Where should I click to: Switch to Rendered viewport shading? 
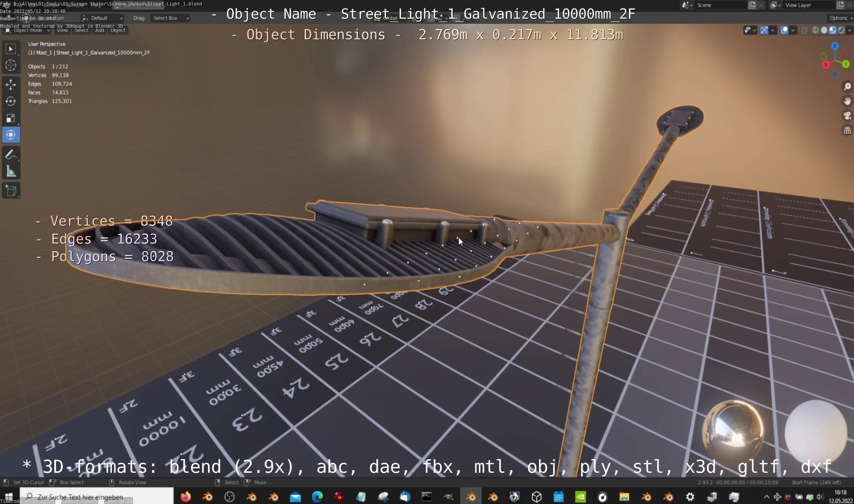point(841,30)
